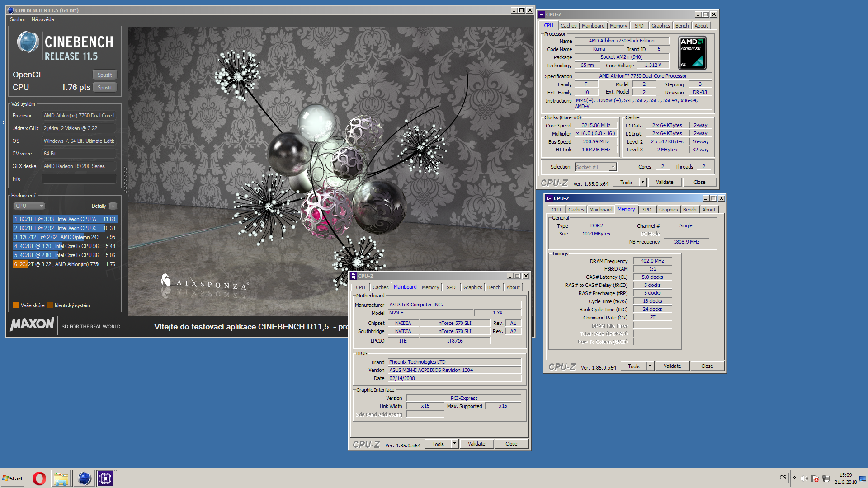Viewport: 868px width, 488px height.
Task: Click the Cinebench title bar icon
Action: 11,10
